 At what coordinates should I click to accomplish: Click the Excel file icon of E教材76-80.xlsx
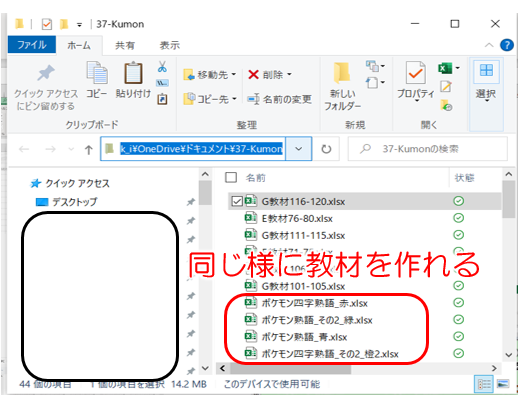(251, 218)
